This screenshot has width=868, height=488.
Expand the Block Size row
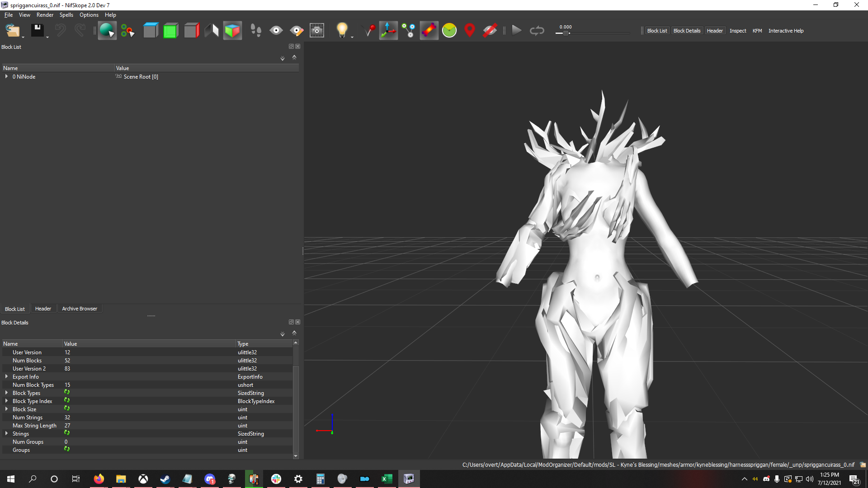coord(6,409)
